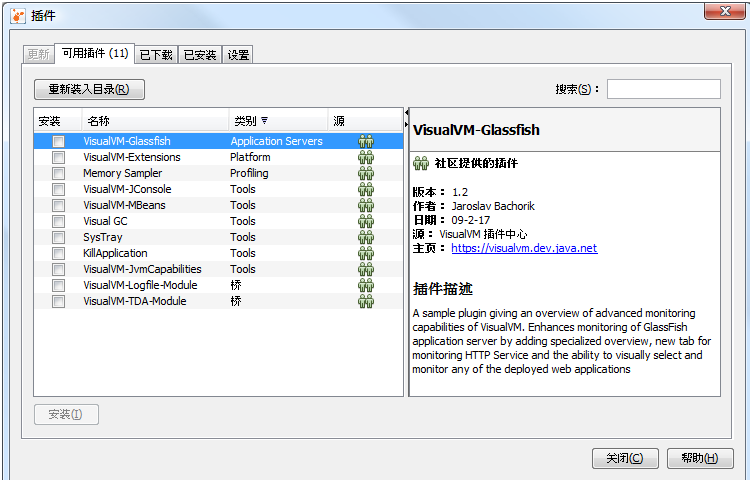Click the community source icon for VisualVM-JConsole
The width and height of the screenshot is (750, 480).
tap(366, 189)
